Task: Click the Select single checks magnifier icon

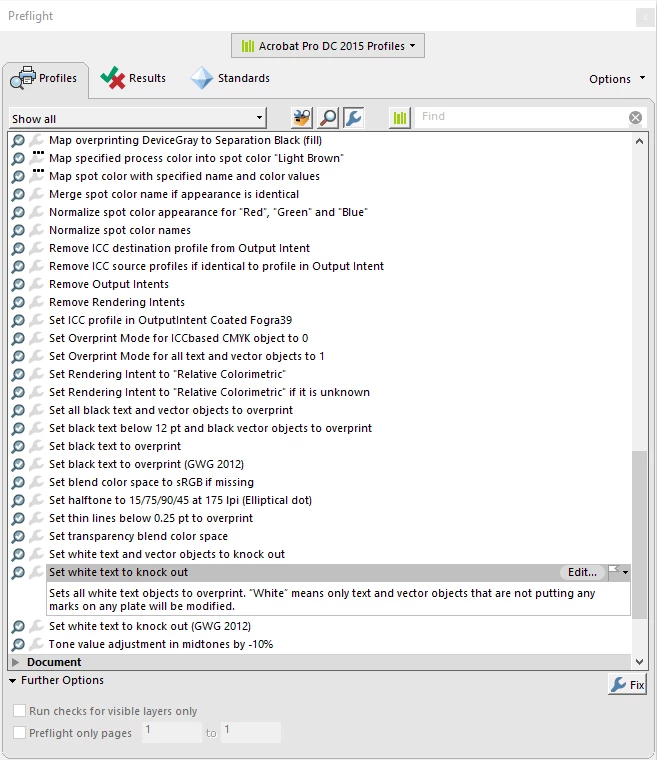Action: click(328, 118)
